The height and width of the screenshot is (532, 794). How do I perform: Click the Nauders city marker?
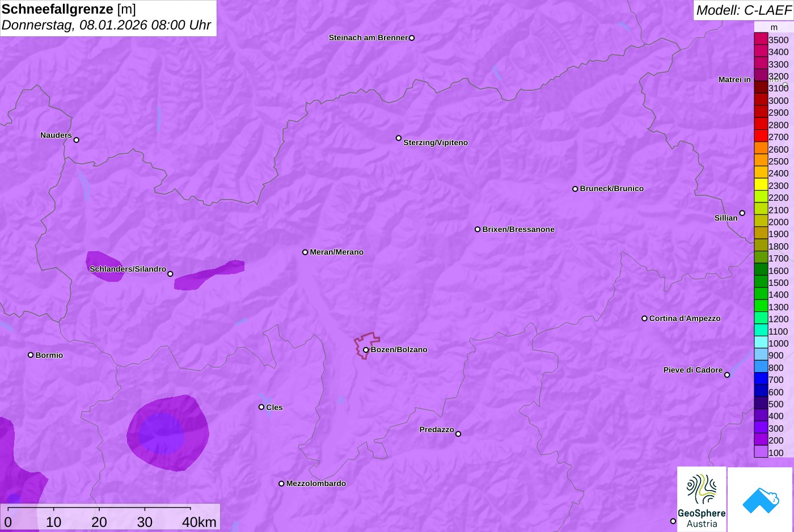(77, 140)
